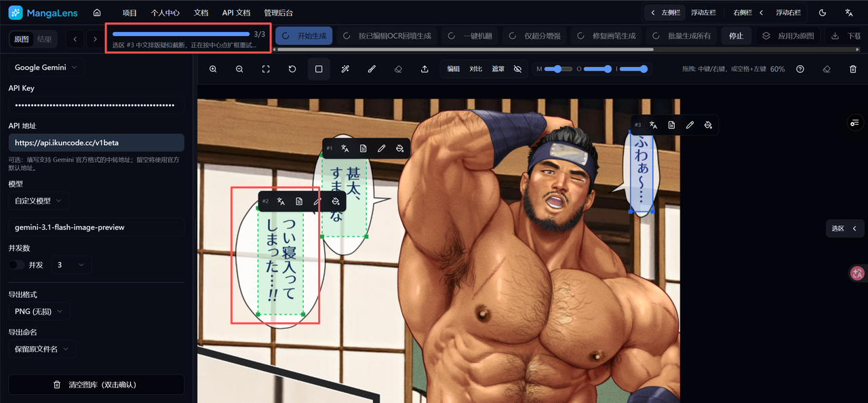Edit region #3 with its pencil icon
Viewport: 868px width, 403px height.
pyautogui.click(x=690, y=125)
